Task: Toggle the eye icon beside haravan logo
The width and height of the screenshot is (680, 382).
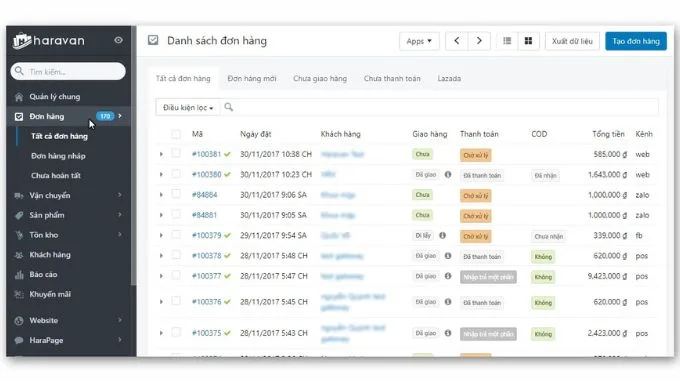Action: 118,40
